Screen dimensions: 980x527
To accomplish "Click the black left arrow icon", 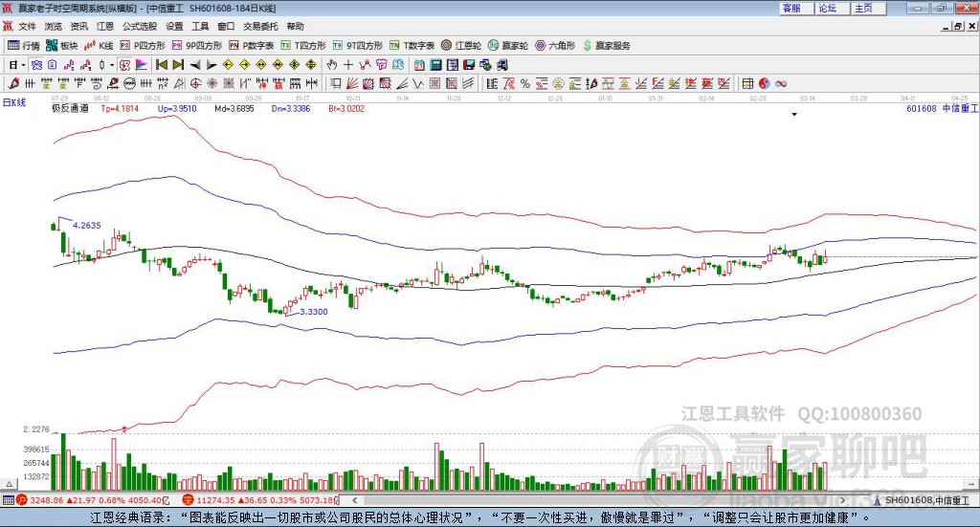I will [195, 65].
